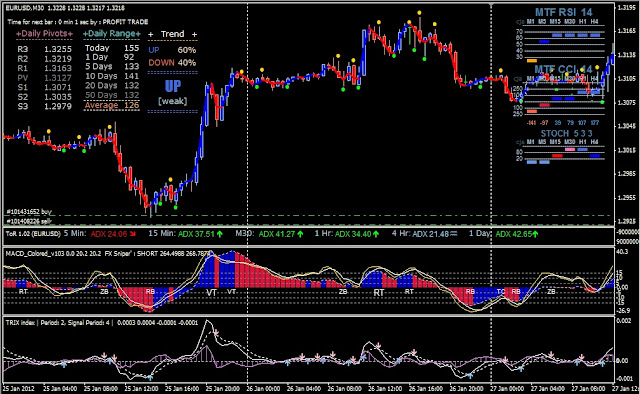
Task: Click the green up arrow beside ADX 42.65
Action: pyautogui.click(x=535, y=234)
